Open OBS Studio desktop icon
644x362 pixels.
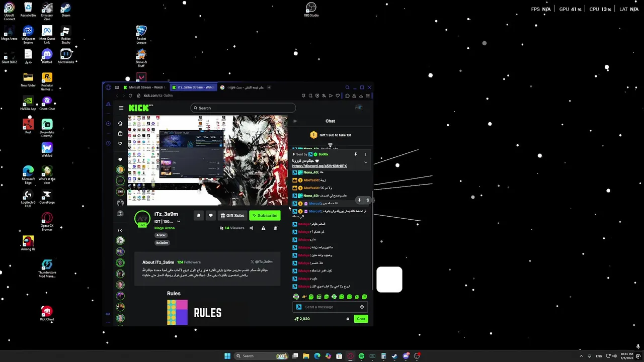tap(311, 10)
